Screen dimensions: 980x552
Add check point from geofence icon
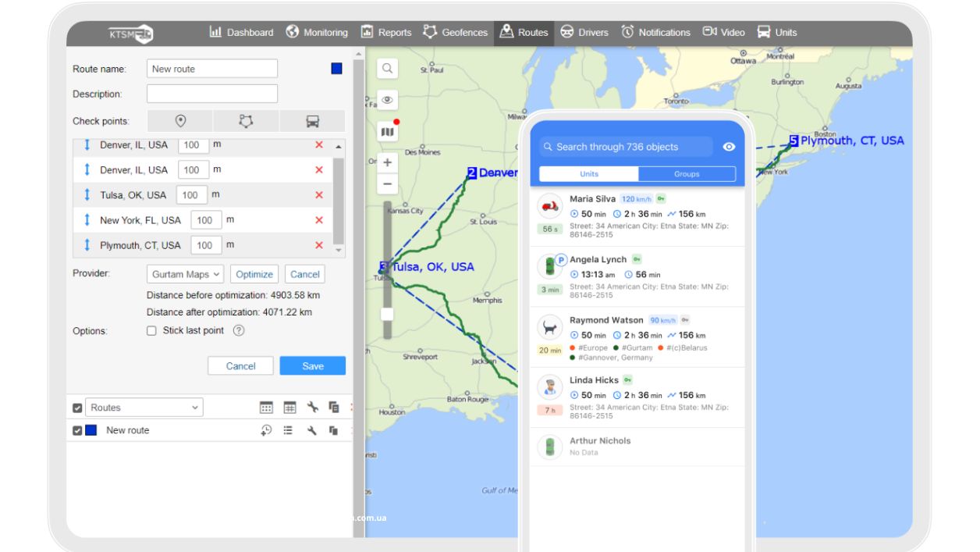247,121
